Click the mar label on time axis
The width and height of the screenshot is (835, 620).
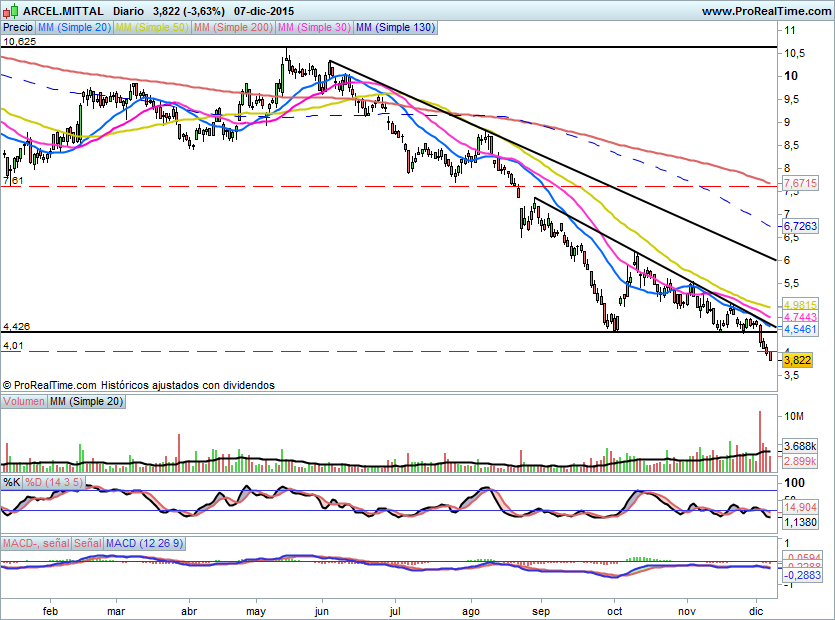coord(116,611)
